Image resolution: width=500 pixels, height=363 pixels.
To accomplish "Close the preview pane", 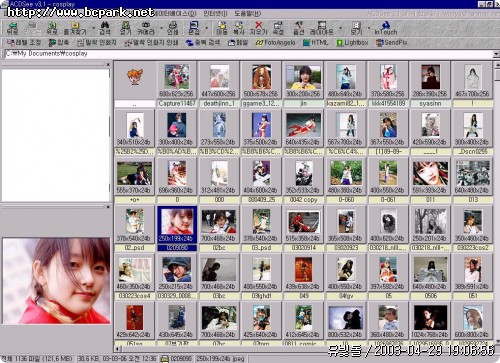I will tap(108, 207).
